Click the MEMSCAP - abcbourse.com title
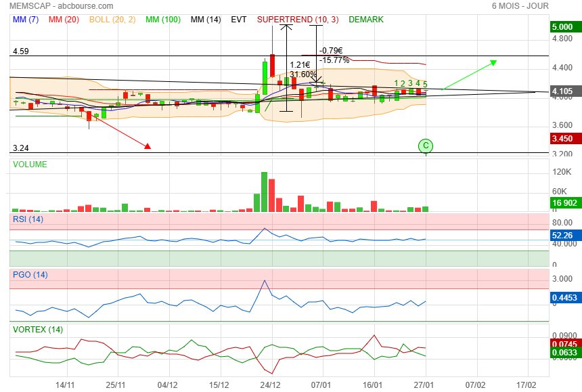The height and width of the screenshot is (392, 582). (x=61, y=6)
